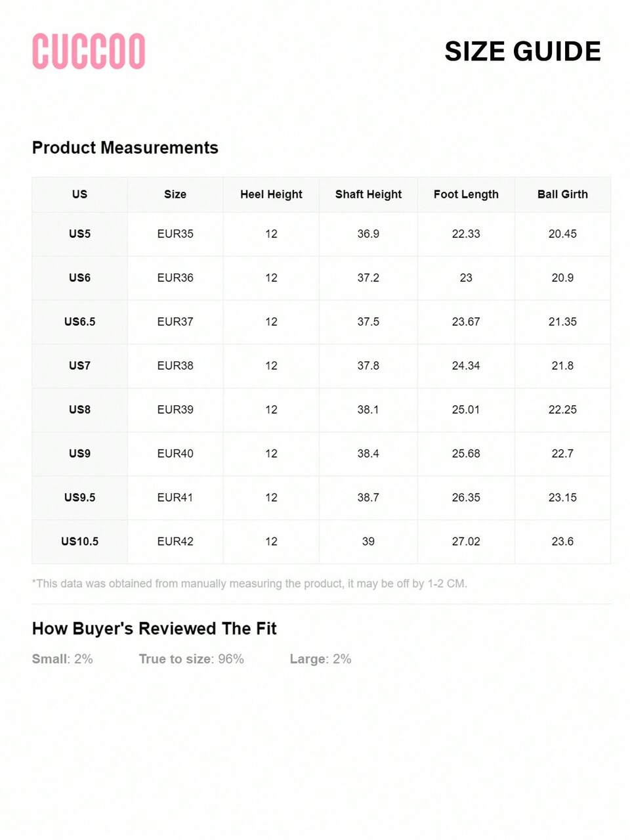Select the True to size: 96% rating

[x=191, y=659]
